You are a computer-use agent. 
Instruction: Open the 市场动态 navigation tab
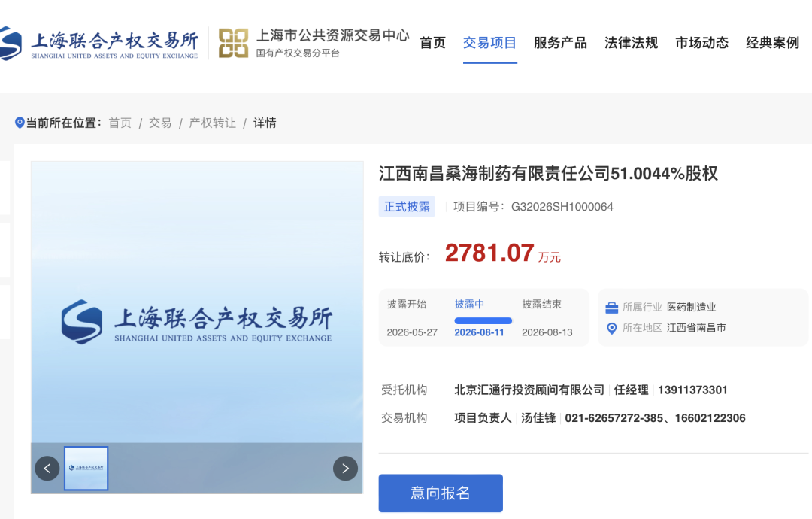pyautogui.click(x=701, y=42)
